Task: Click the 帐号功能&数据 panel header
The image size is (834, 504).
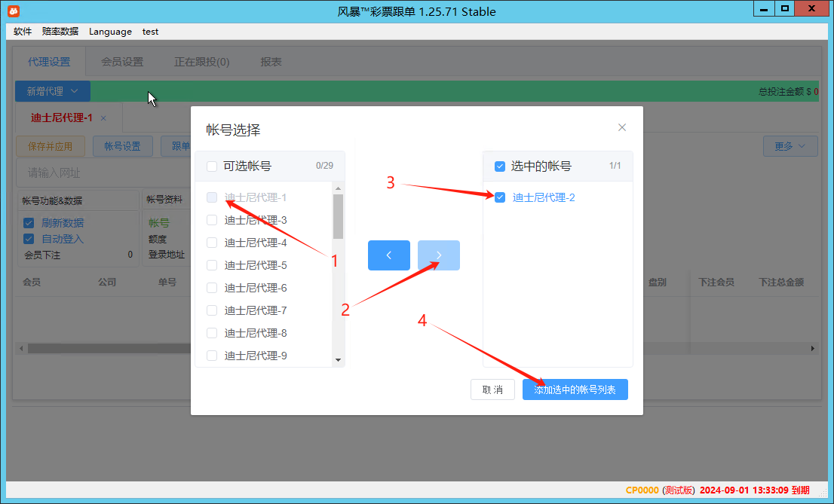Action: click(x=52, y=200)
